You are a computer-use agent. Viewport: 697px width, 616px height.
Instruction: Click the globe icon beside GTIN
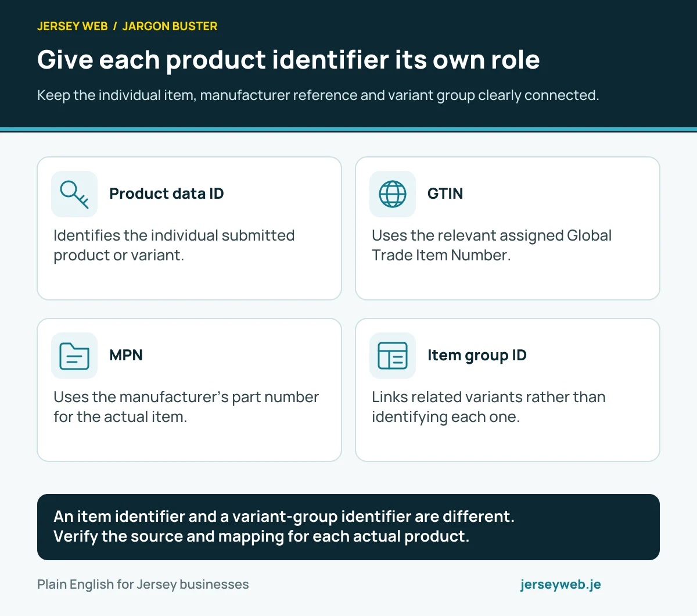tap(393, 194)
